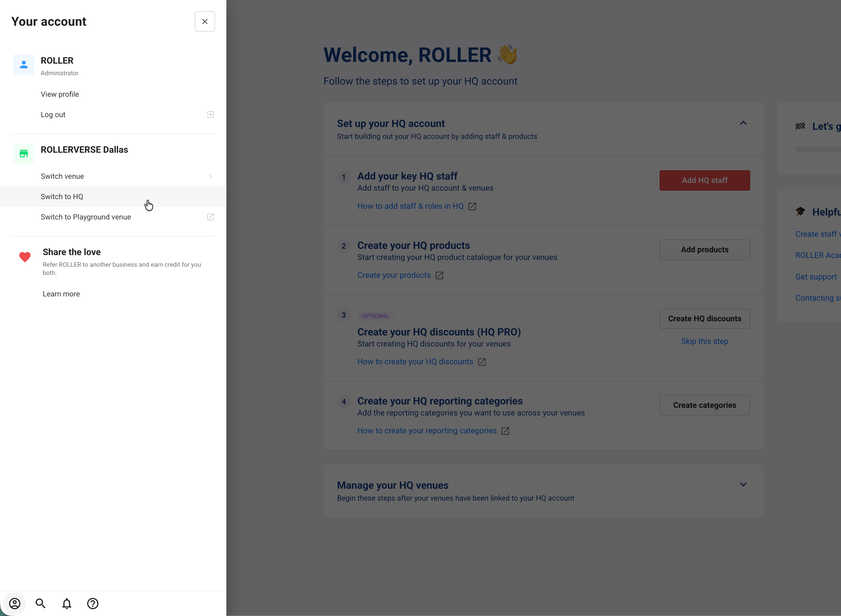The image size is (841, 616).
Task: Click the Add your key HQ staff heading
Action: (407, 176)
